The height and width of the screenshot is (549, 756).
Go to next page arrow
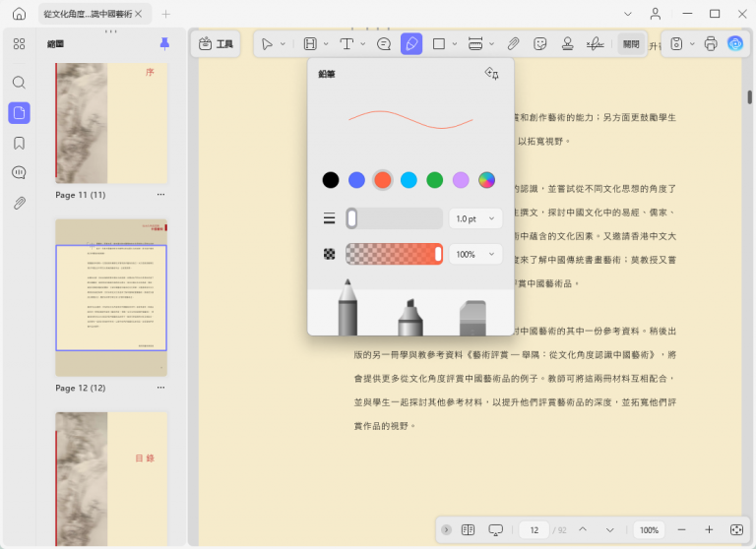coord(610,529)
